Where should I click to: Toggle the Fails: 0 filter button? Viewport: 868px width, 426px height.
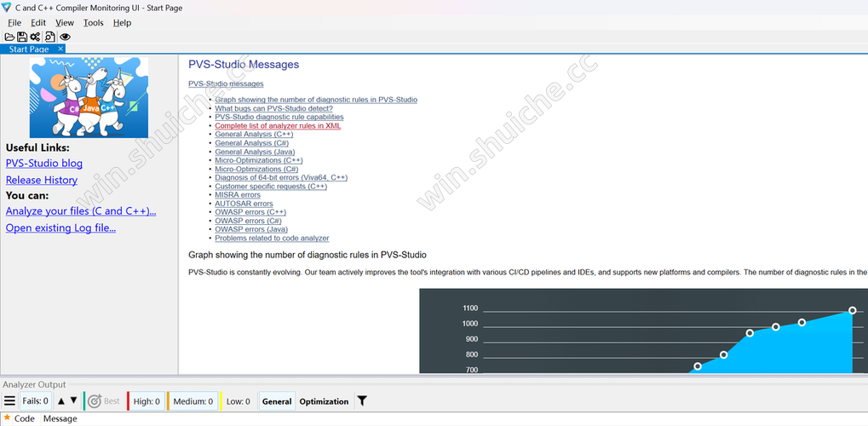tap(35, 401)
